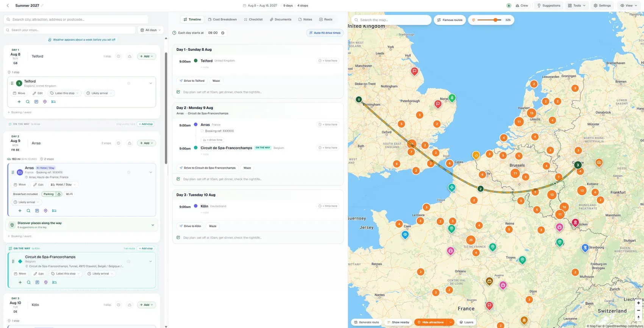Open the View dropdown in top bar

(x=629, y=6)
